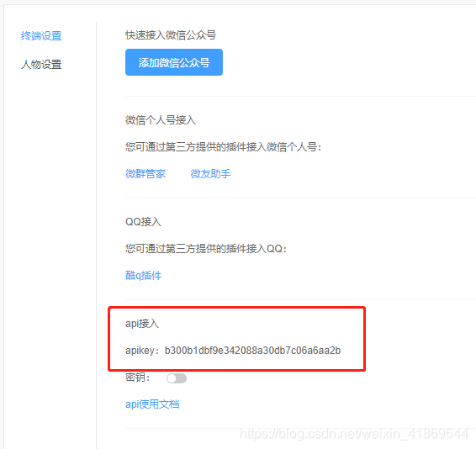The height and width of the screenshot is (449, 476).
Task: Click the QQ接入 heading
Action: [143, 222]
